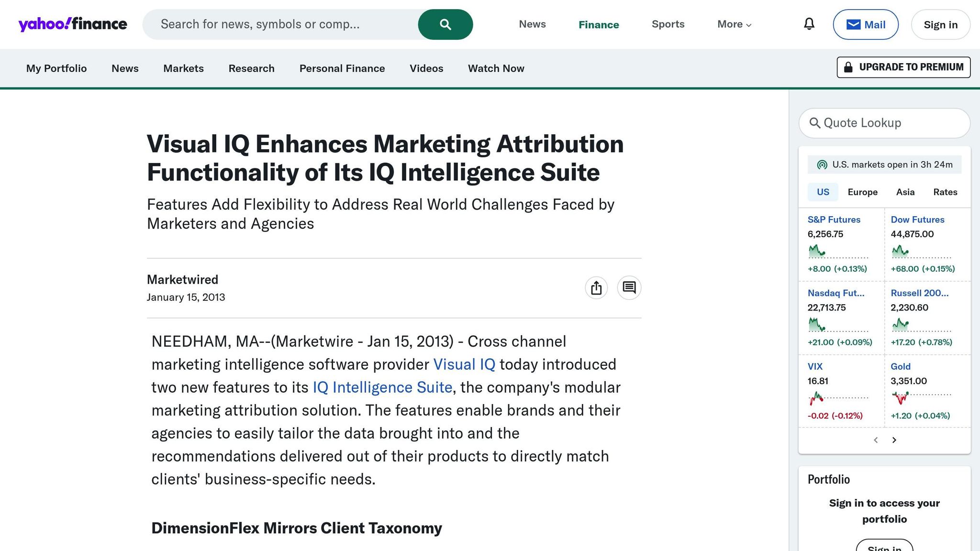Follow the Visual IQ article link

464,364
